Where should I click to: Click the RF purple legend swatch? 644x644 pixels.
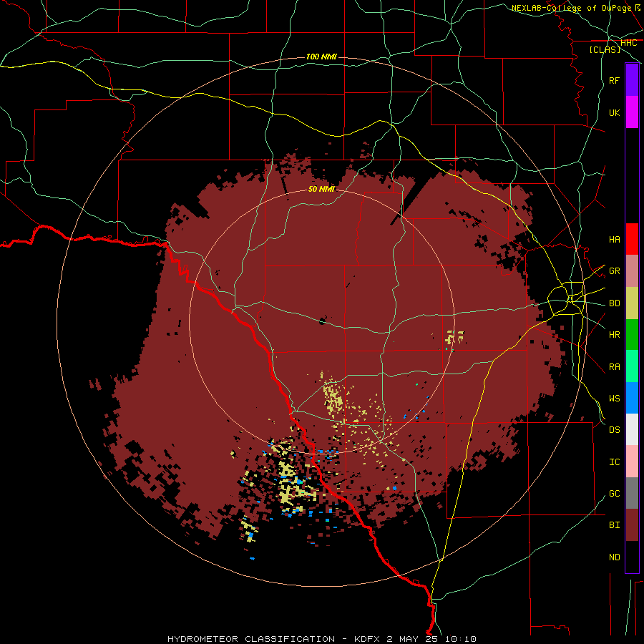tap(632, 80)
